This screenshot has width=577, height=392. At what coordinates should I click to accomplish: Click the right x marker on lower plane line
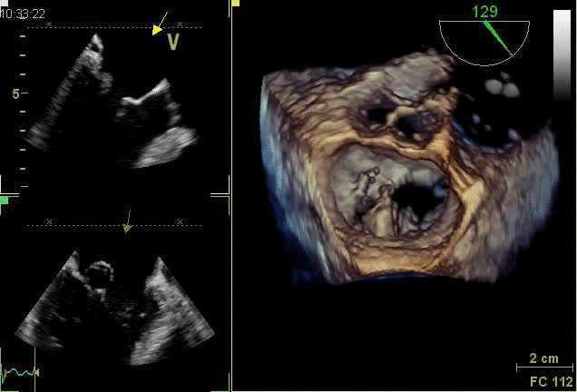[x=180, y=222]
